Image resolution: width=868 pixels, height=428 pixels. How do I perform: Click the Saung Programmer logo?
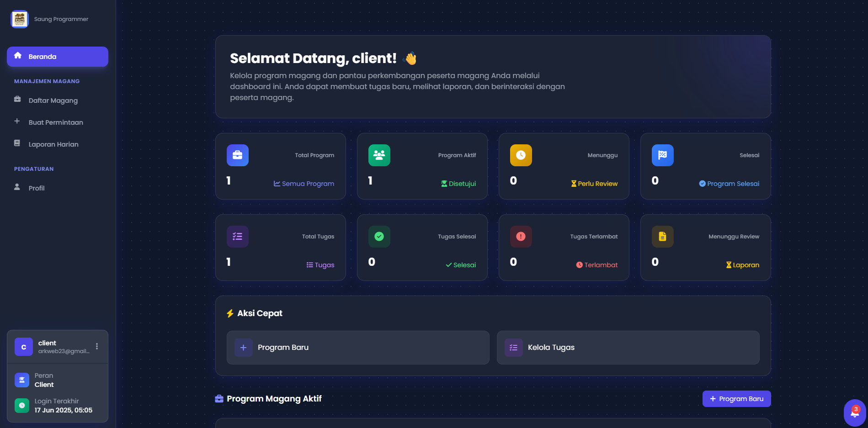tap(19, 19)
